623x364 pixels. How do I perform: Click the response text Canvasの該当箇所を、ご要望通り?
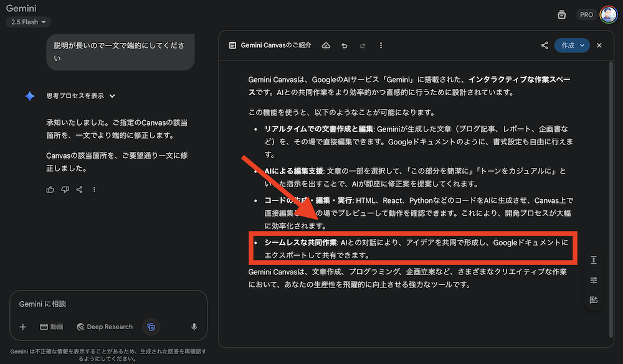[x=117, y=162]
